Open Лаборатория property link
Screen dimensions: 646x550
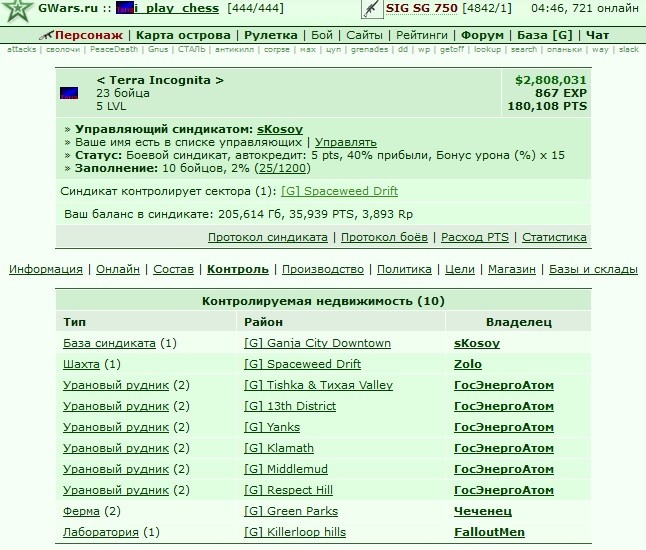(x=101, y=532)
